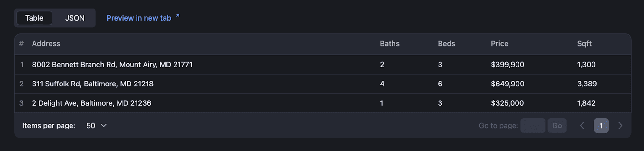Go to previous page arrow
Screen dimensions: 644x151
[582, 126]
